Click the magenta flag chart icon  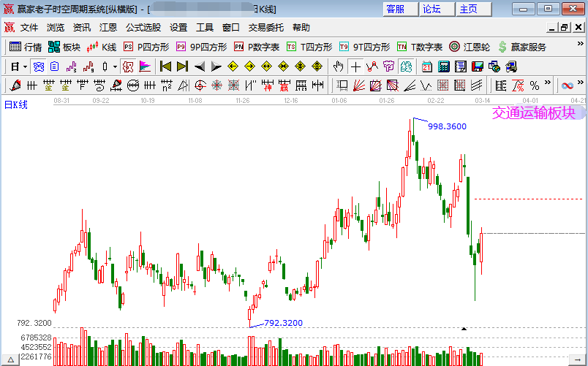[145, 66]
